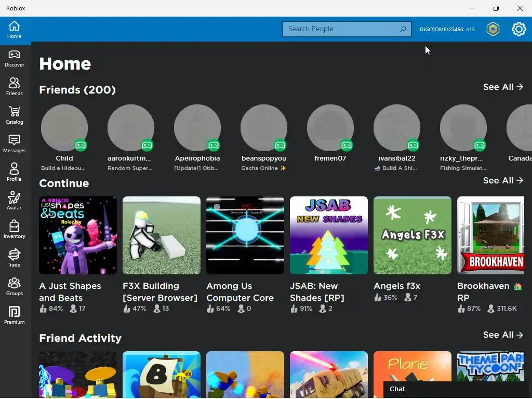Click the 311.6K player count

502,309
